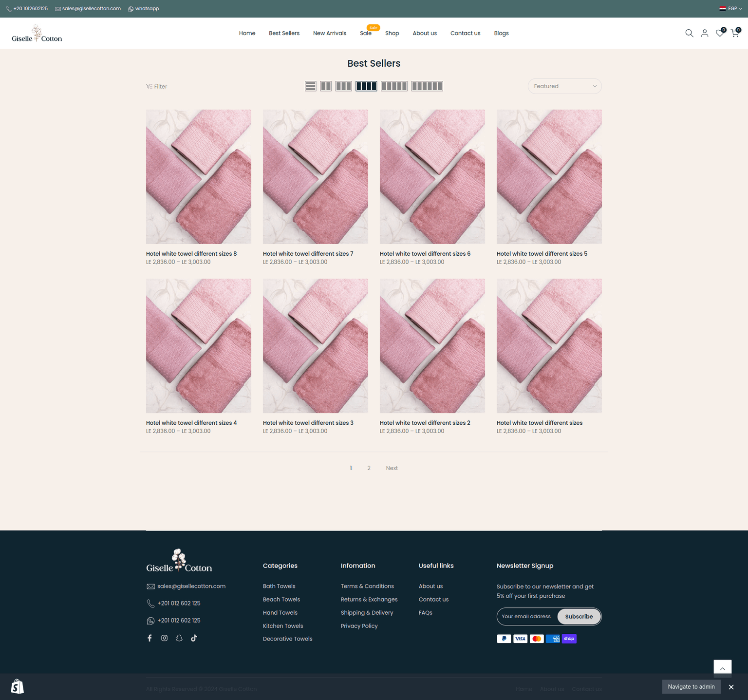Click the Subscribe newsletter button
Screen dimensions: 748x700
click(579, 616)
